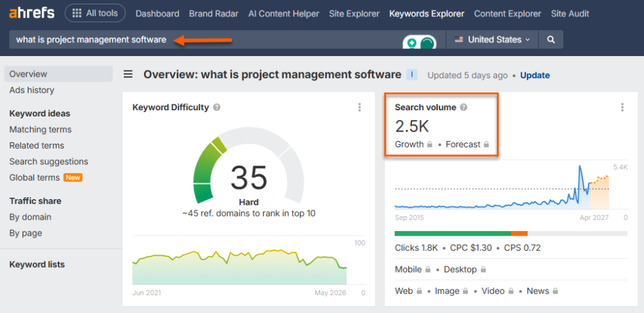Open Traffic share By domain
Screen dimensions: 644x313
click(30, 217)
